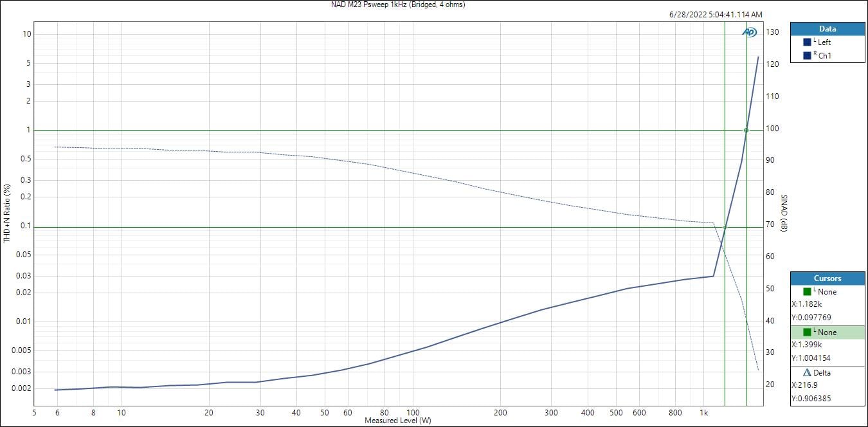Click the Ch1 channel color swatch
The image size is (868, 427).
coord(807,56)
